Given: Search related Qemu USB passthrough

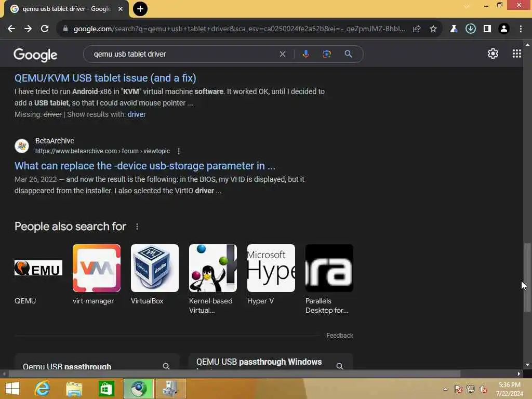Looking at the screenshot, I should [97, 362].
